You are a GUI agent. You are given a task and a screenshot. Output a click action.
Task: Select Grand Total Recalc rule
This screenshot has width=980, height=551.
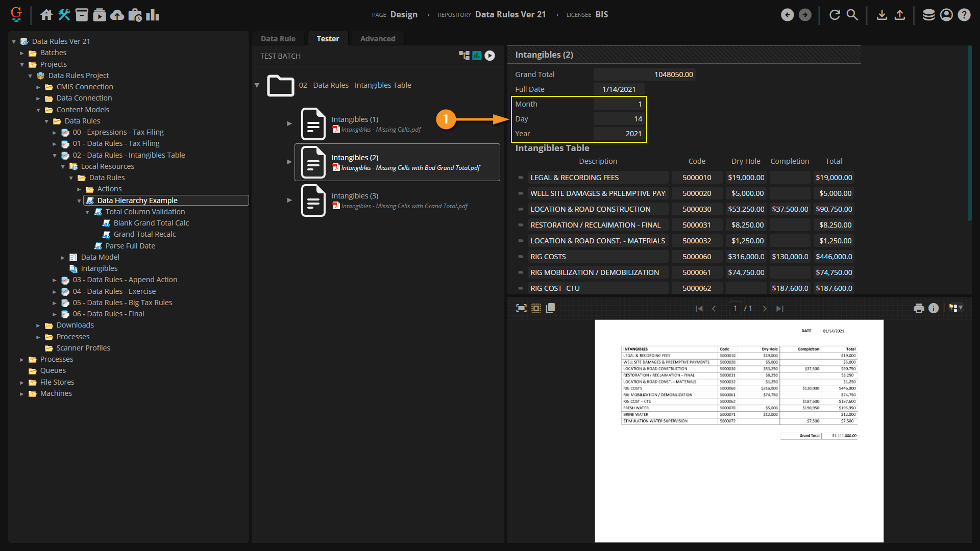pos(144,234)
